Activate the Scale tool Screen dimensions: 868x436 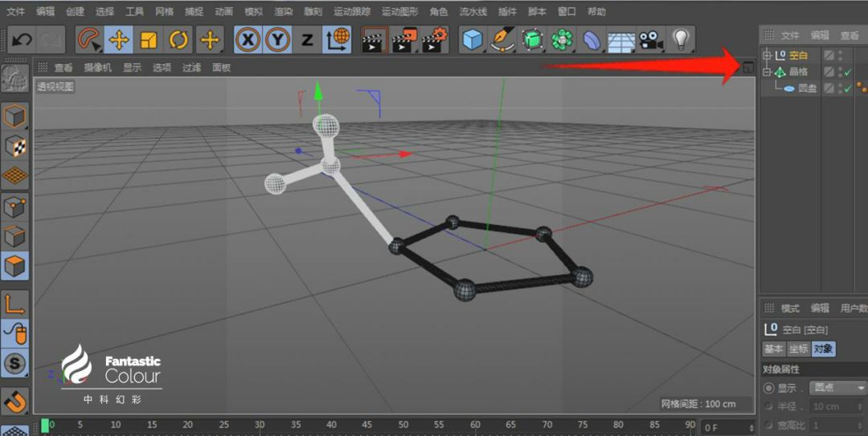pos(149,40)
